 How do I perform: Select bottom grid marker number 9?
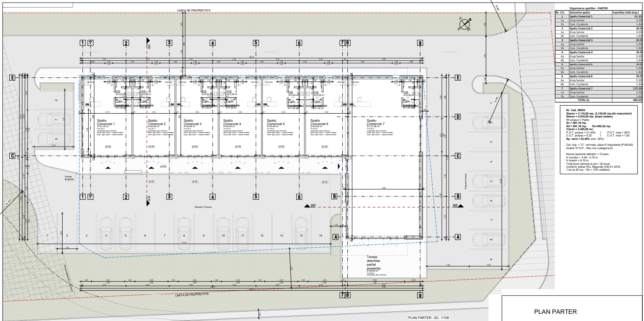click(x=420, y=295)
